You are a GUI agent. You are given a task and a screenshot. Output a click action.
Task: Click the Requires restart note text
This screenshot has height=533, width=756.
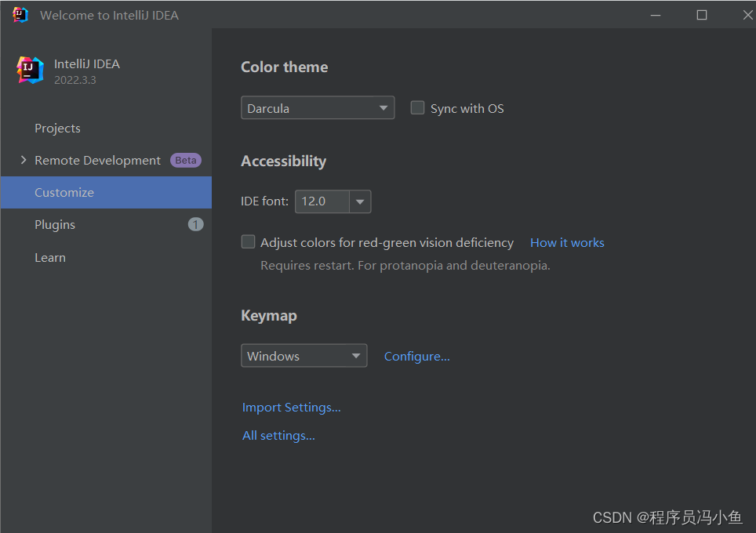point(405,265)
